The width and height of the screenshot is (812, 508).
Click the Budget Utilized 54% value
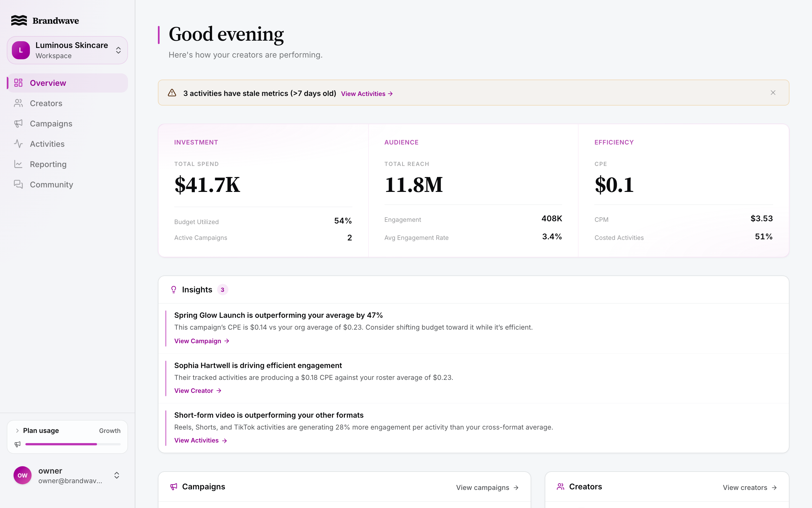tap(343, 221)
